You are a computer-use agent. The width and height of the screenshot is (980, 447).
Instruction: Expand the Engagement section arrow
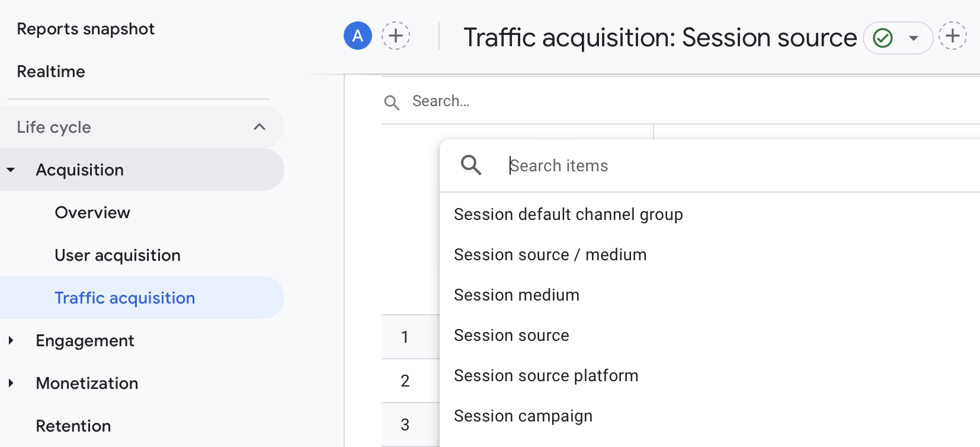pyautogui.click(x=11, y=340)
